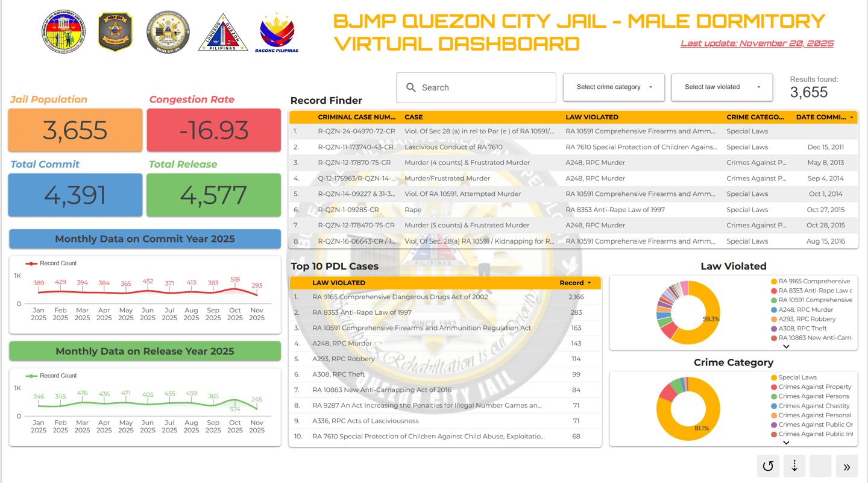Click the Bagong Pilipinas logo
868x483 pixels.
click(x=277, y=33)
